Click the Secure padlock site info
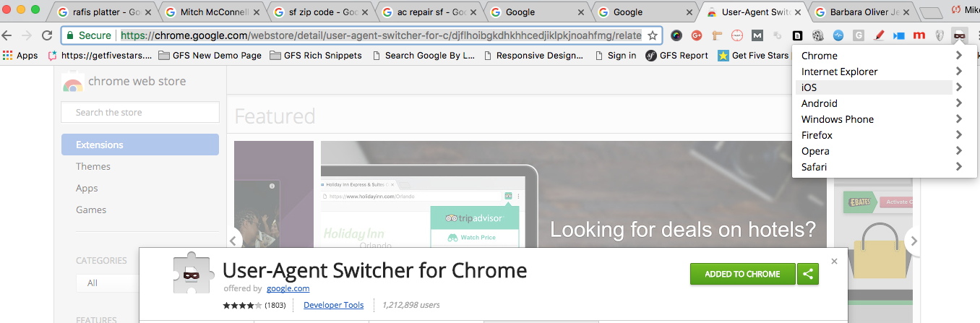The height and width of the screenshot is (323, 980). tap(88, 35)
